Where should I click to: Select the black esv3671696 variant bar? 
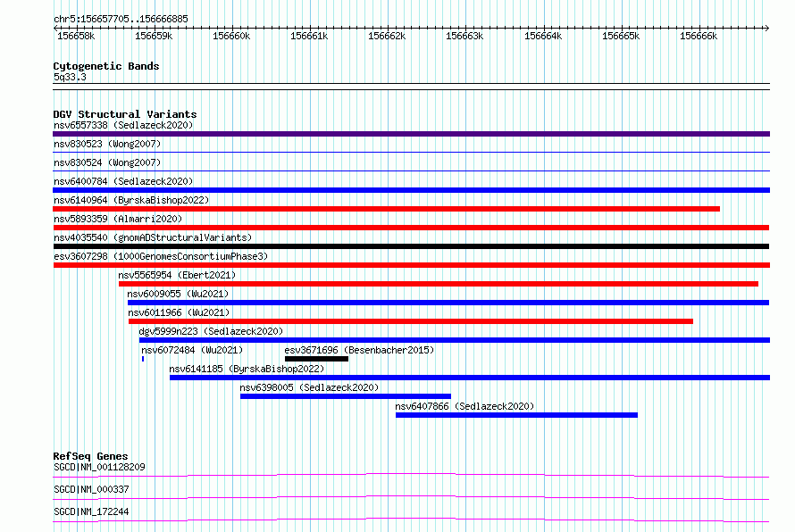click(316, 359)
